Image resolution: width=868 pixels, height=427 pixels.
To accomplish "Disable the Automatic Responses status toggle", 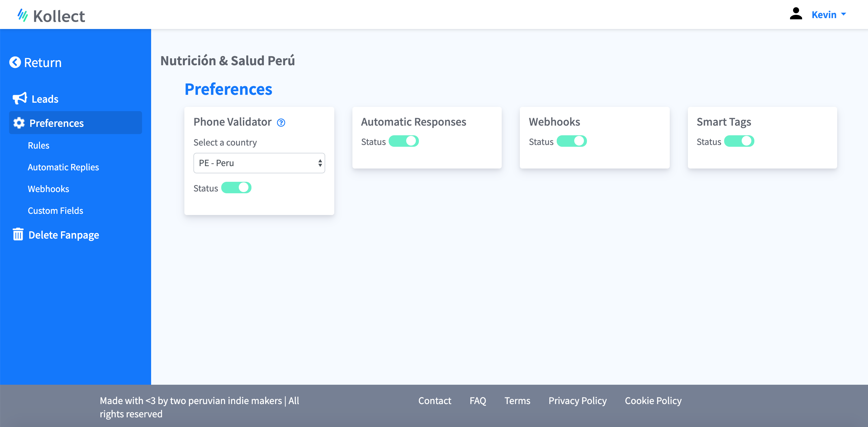I will click(403, 141).
